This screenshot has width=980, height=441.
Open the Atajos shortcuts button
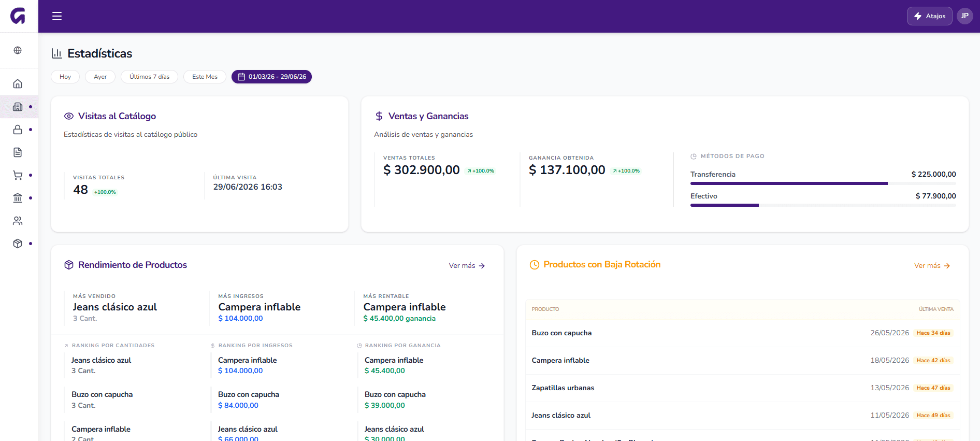coord(929,16)
